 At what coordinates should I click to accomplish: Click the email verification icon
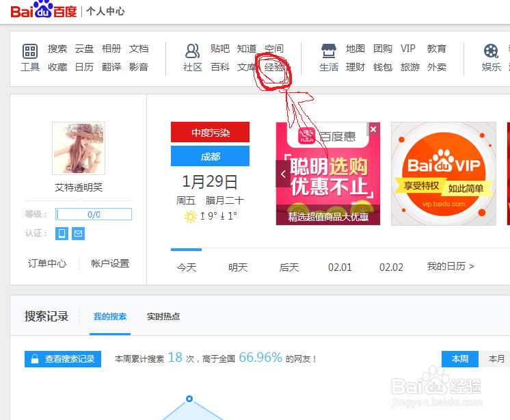78,233
